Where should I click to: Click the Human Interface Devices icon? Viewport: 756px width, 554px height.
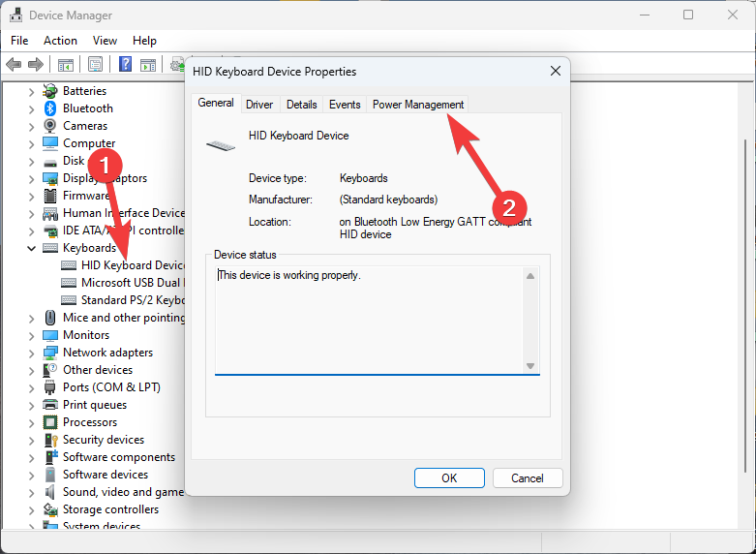coord(50,213)
